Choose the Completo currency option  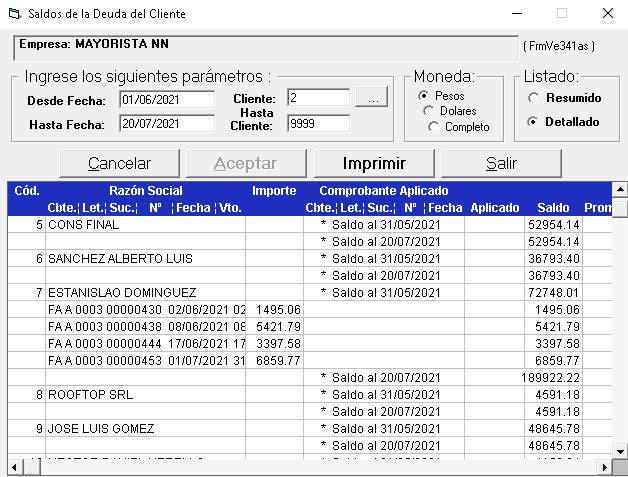(x=433, y=127)
